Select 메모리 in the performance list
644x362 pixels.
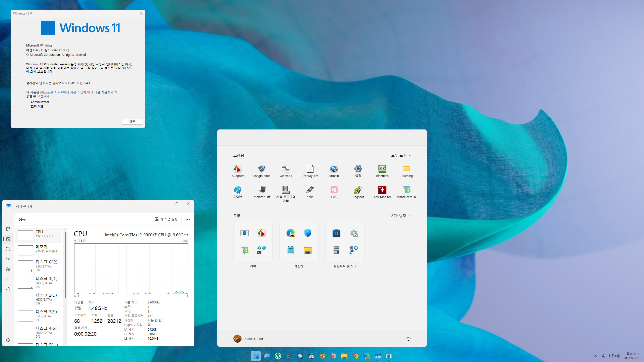pos(39,250)
